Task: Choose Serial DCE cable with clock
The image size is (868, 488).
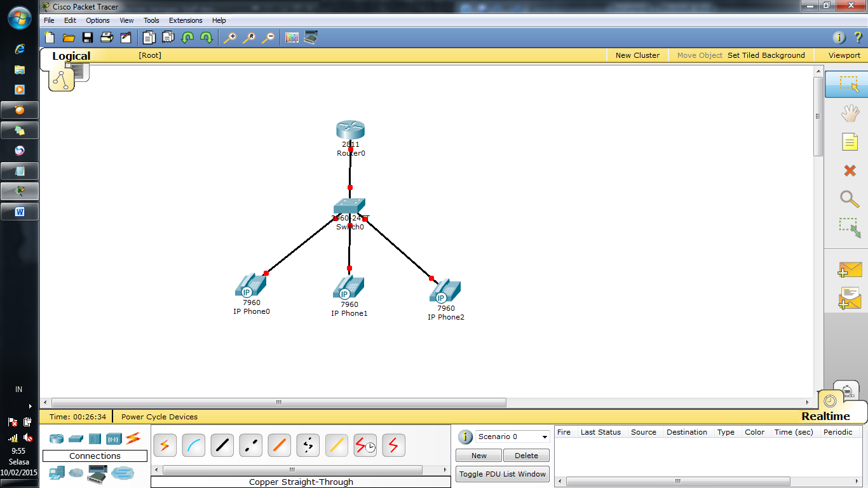Action: pyautogui.click(x=365, y=445)
